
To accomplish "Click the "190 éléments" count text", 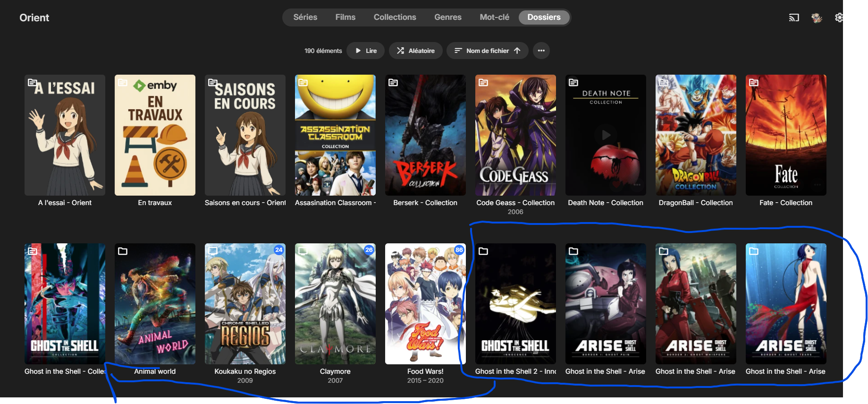I will point(323,51).
